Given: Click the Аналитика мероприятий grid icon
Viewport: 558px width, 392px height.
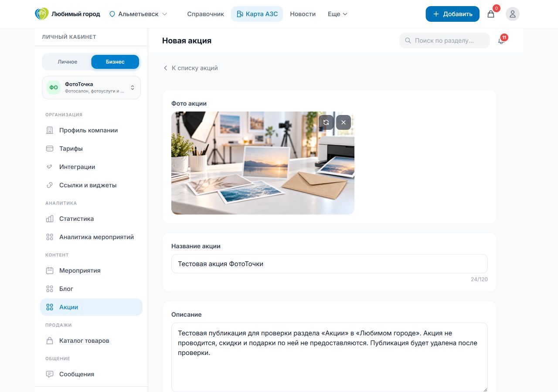Looking at the screenshot, I should [x=50, y=237].
